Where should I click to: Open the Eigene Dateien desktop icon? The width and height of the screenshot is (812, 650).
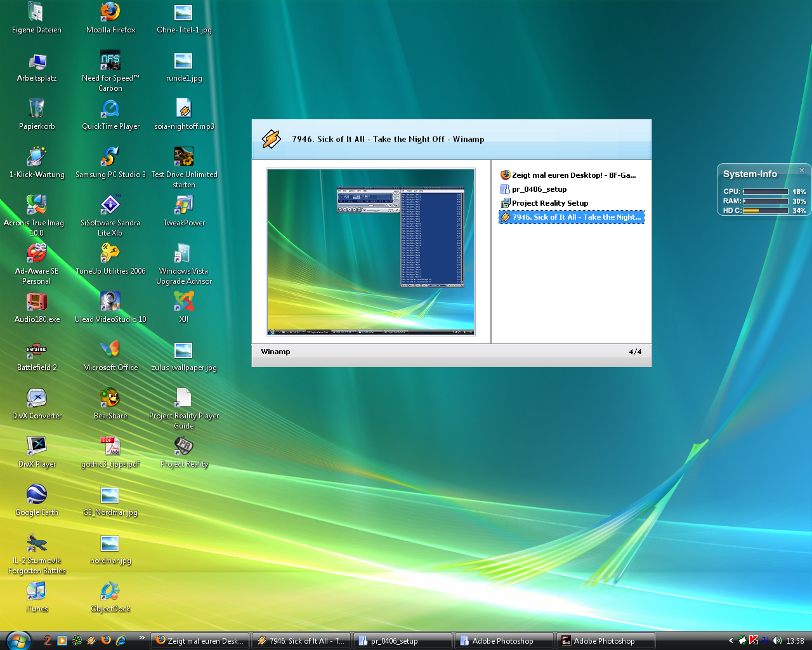[37, 18]
